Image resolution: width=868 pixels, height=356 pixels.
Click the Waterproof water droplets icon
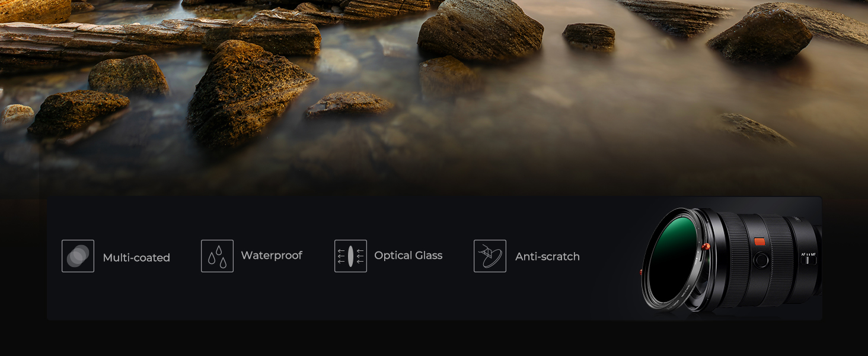[217, 256]
